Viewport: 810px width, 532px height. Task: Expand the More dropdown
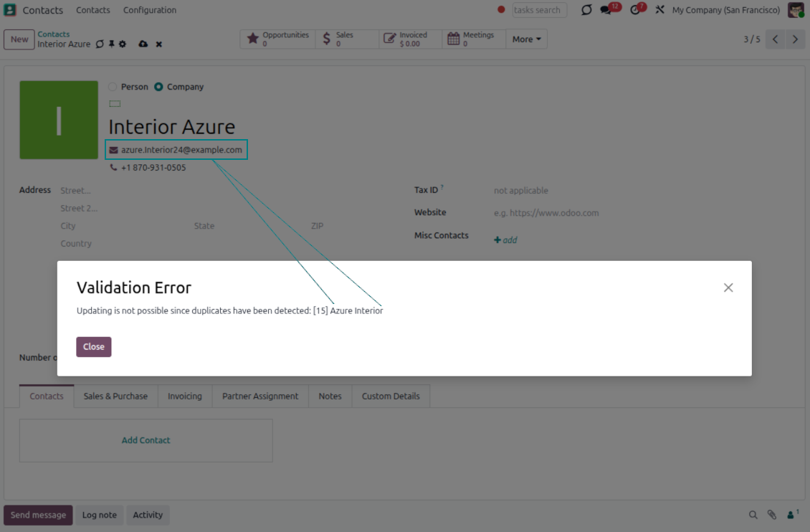(526, 39)
